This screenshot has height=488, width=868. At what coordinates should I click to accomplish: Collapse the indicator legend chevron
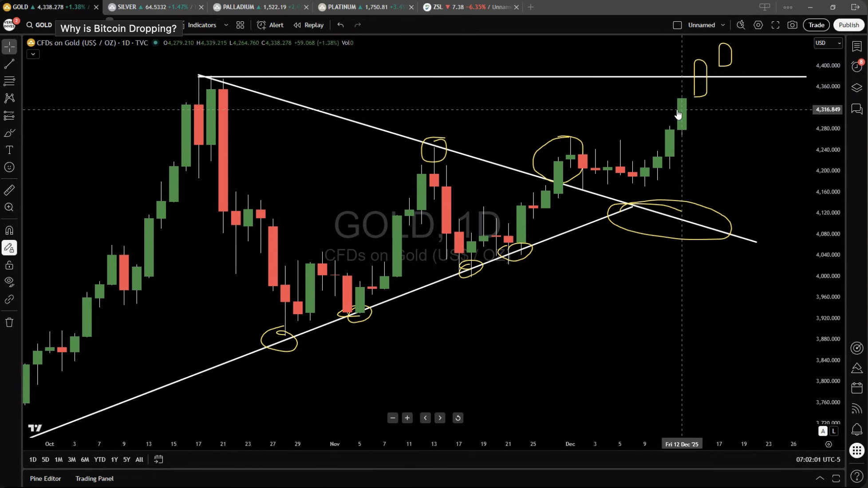33,54
